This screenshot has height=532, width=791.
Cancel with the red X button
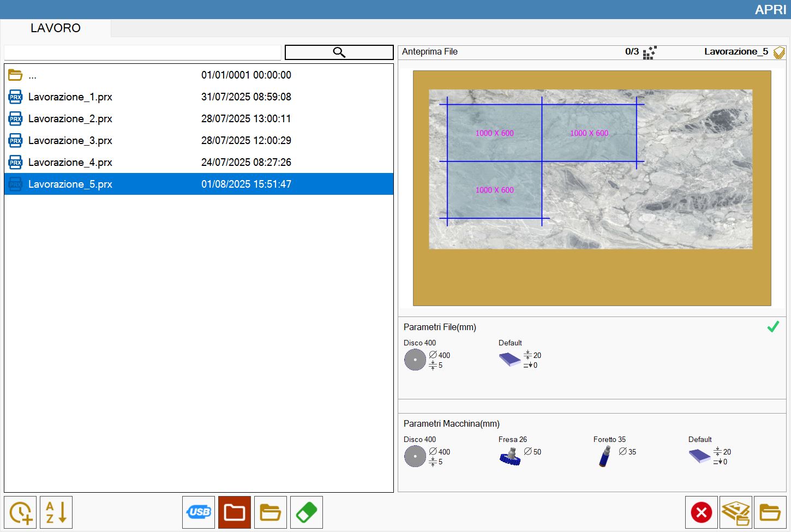coord(702,512)
